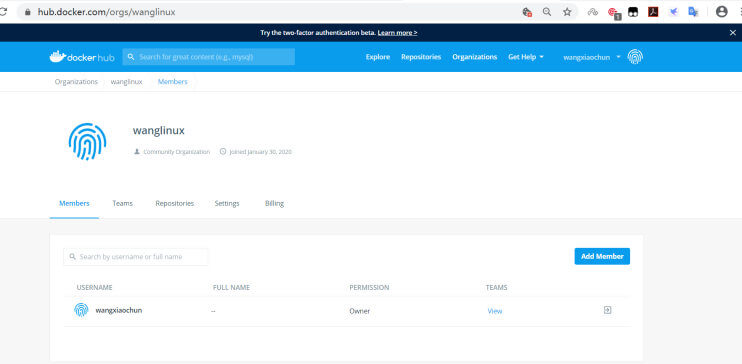Viewport: 742px width, 364px height.
Task: Switch to the Teams tab
Action: (x=123, y=203)
